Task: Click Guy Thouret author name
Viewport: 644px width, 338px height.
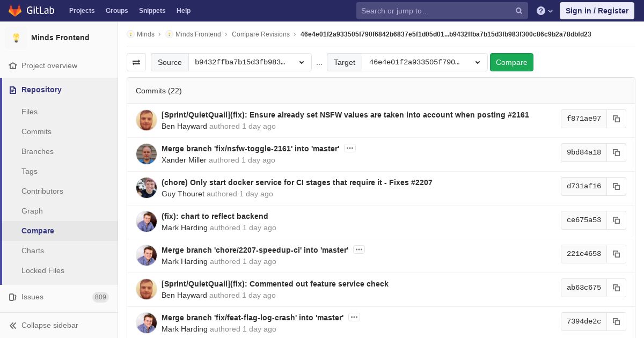Action: point(183,194)
